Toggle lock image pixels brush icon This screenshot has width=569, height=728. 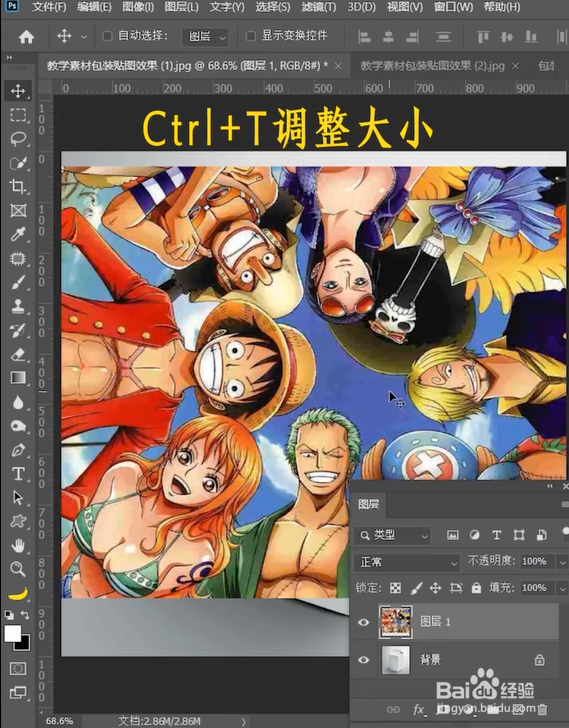[416, 588]
